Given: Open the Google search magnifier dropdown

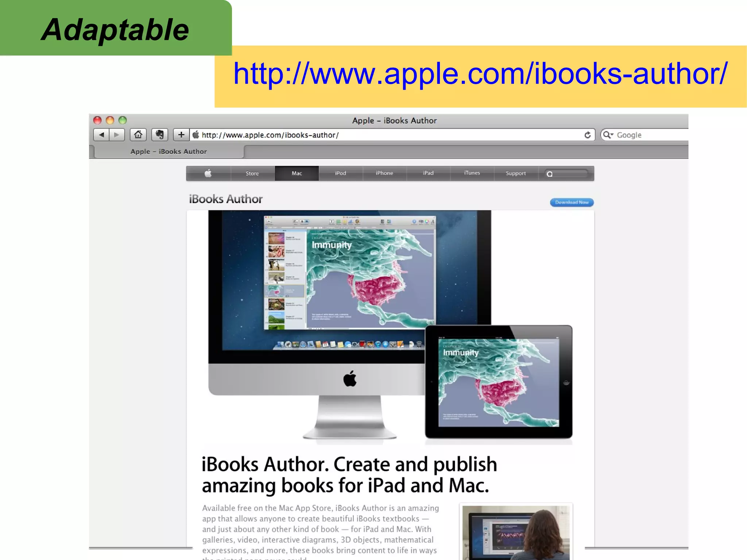Looking at the screenshot, I should (x=608, y=135).
